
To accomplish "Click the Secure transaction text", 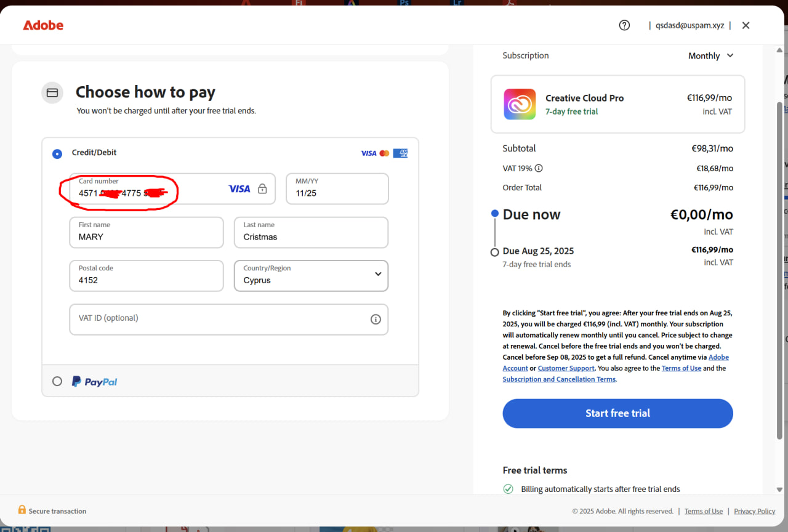I will tap(57, 511).
